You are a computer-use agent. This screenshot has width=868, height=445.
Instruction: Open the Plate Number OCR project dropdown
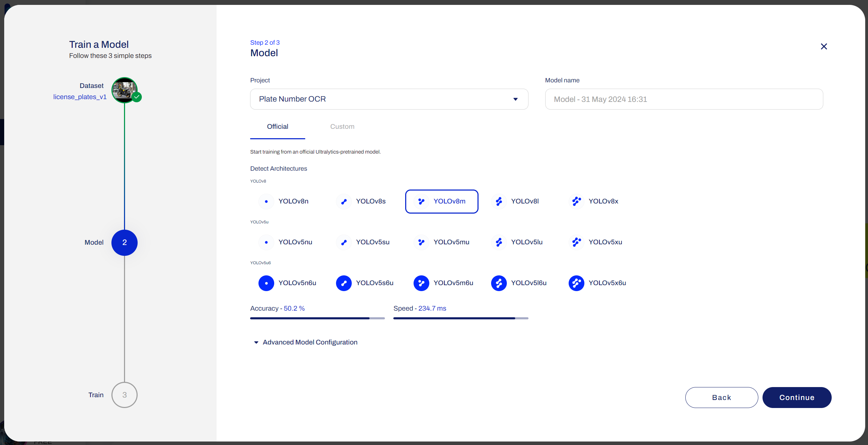(389, 99)
